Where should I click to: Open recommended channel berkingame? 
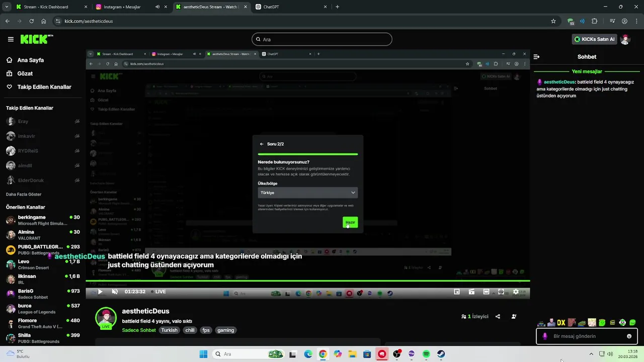[42, 220]
